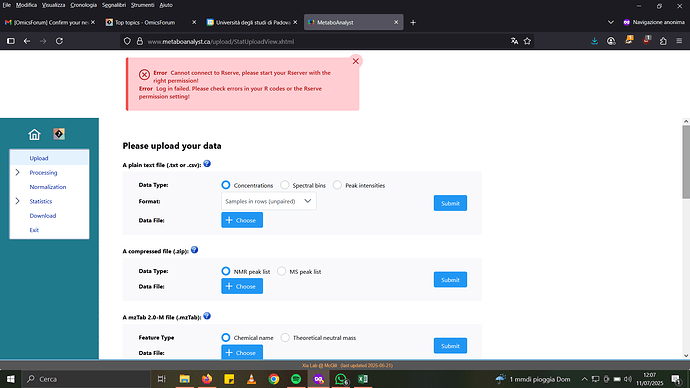690x388 pixels.
Task: Open help icon for compressed zip file
Action: pyautogui.click(x=195, y=250)
